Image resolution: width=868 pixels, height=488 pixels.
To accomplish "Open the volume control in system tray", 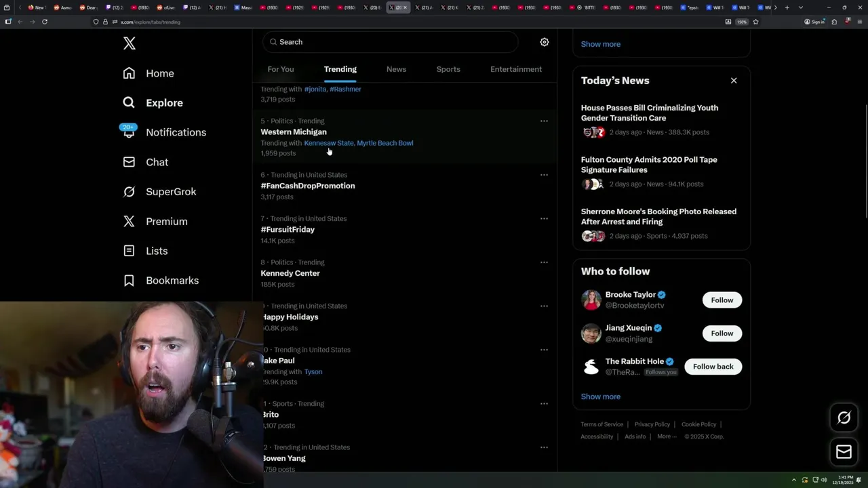I will [x=824, y=480].
